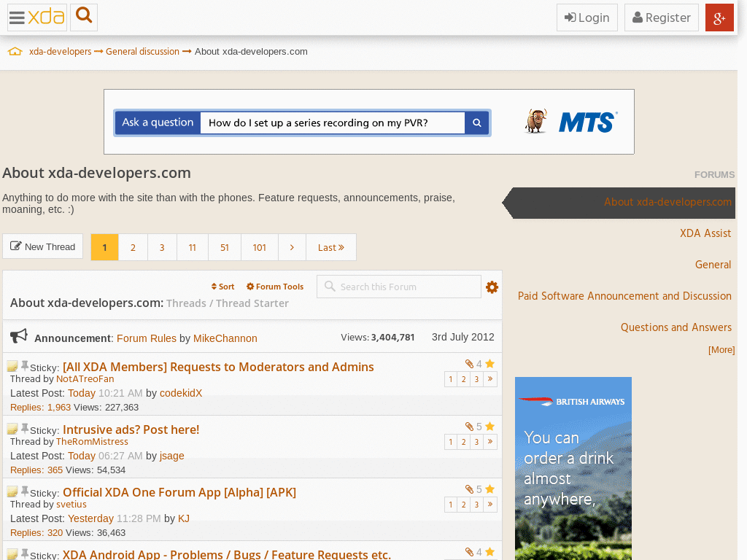Click the New Thread button
The height and width of the screenshot is (560, 747).
coord(43,246)
